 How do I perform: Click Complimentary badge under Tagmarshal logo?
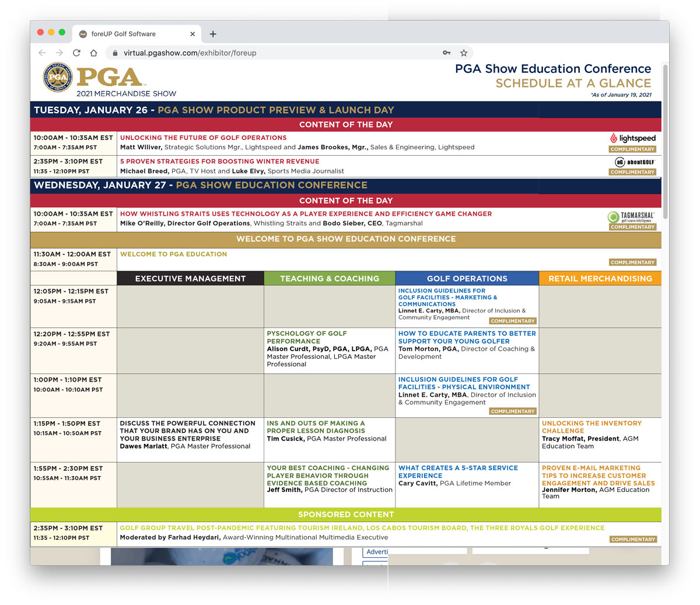(632, 227)
